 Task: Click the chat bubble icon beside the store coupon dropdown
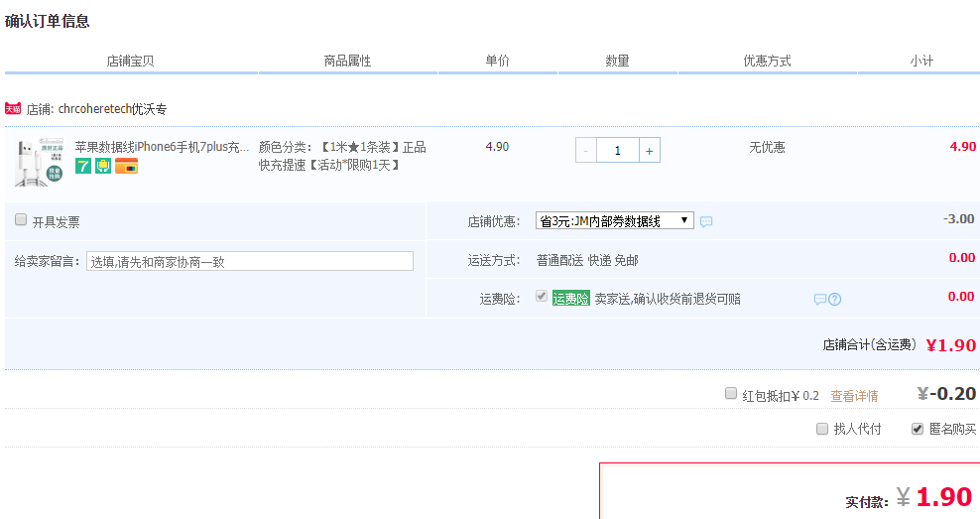point(706,221)
